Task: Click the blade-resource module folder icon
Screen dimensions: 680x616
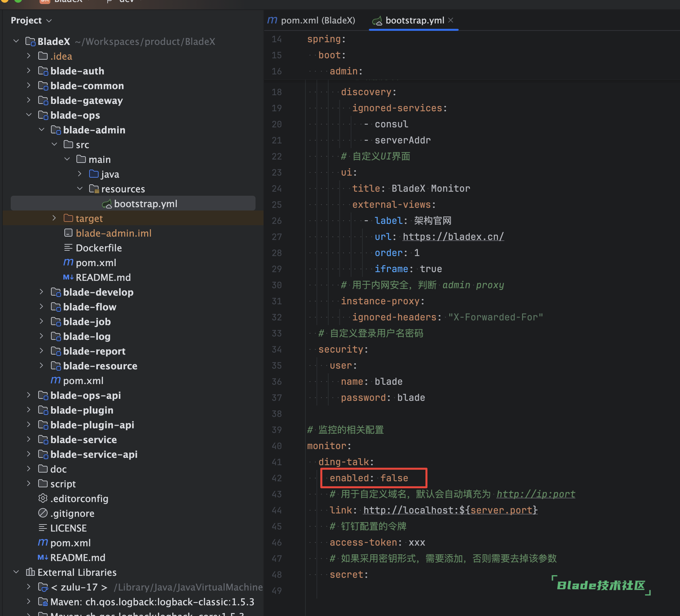Action: pyautogui.click(x=56, y=366)
